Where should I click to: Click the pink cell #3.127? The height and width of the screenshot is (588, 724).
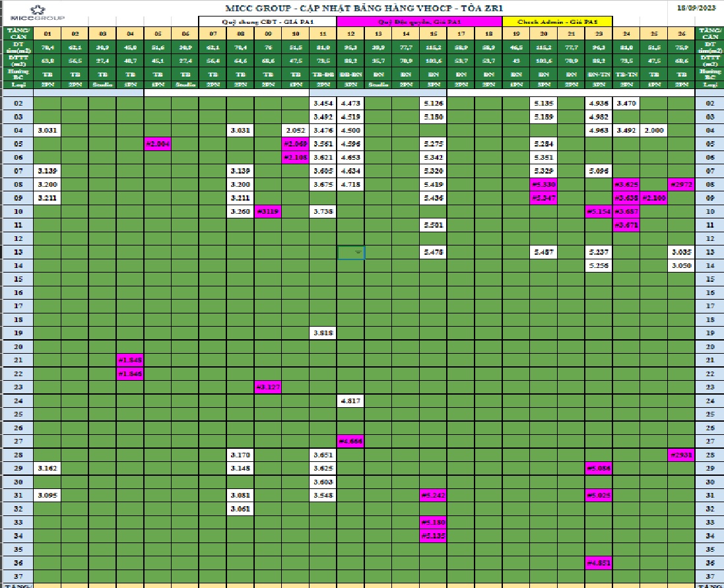pyautogui.click(x=268, y=387)
